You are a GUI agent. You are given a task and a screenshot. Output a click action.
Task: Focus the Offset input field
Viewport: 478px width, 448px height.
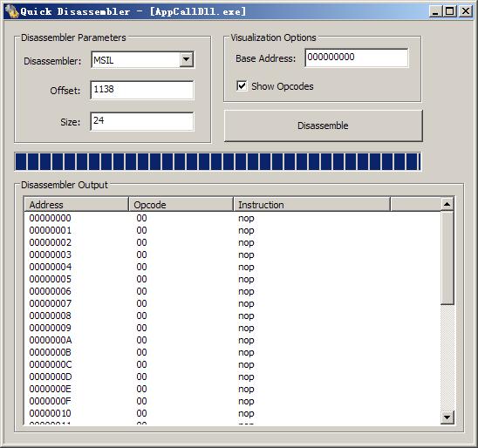tap(142, 90)
